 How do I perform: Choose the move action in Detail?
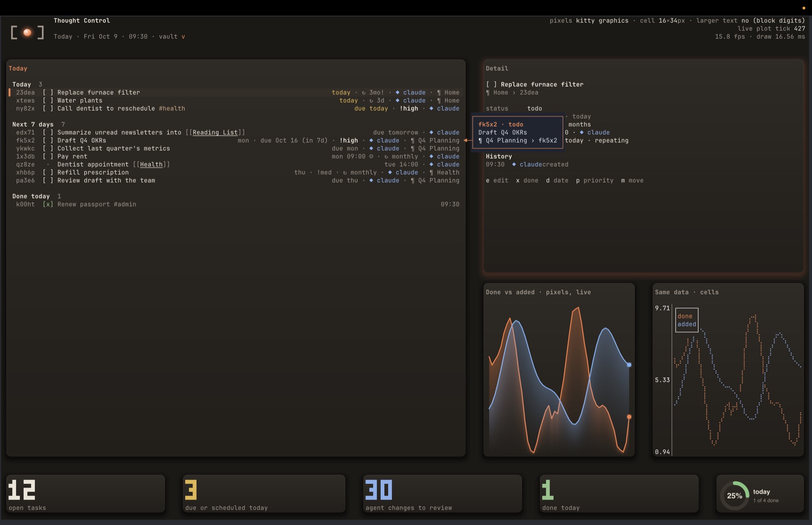632,180
